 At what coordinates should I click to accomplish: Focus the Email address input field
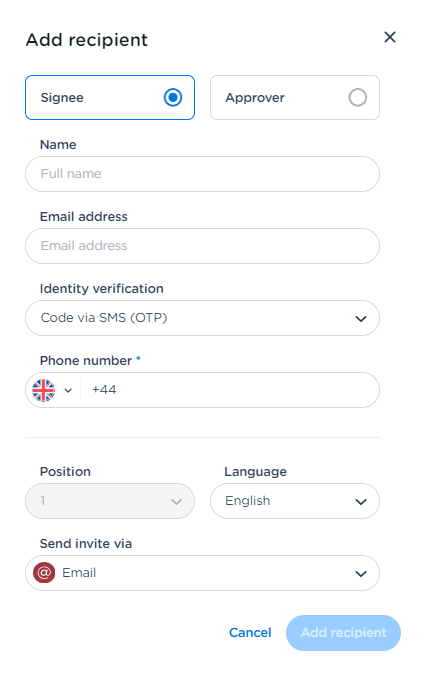point(202,246)
